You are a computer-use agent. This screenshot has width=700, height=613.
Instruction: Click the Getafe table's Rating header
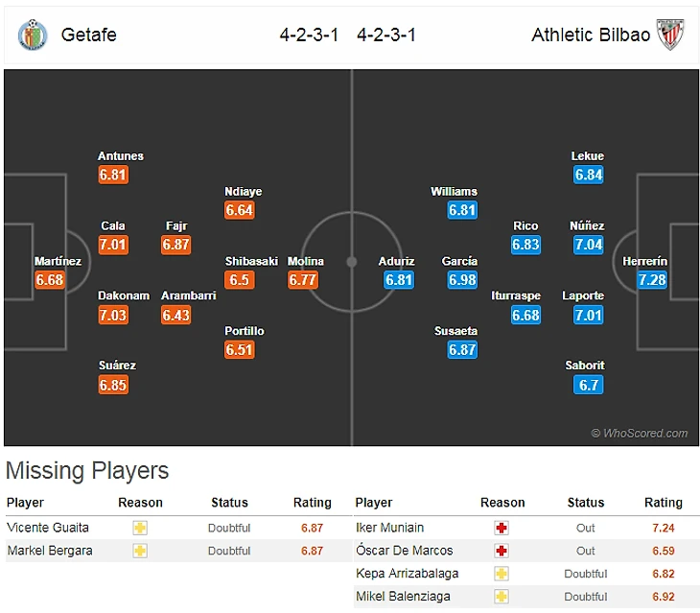click(x=312, y=503)
